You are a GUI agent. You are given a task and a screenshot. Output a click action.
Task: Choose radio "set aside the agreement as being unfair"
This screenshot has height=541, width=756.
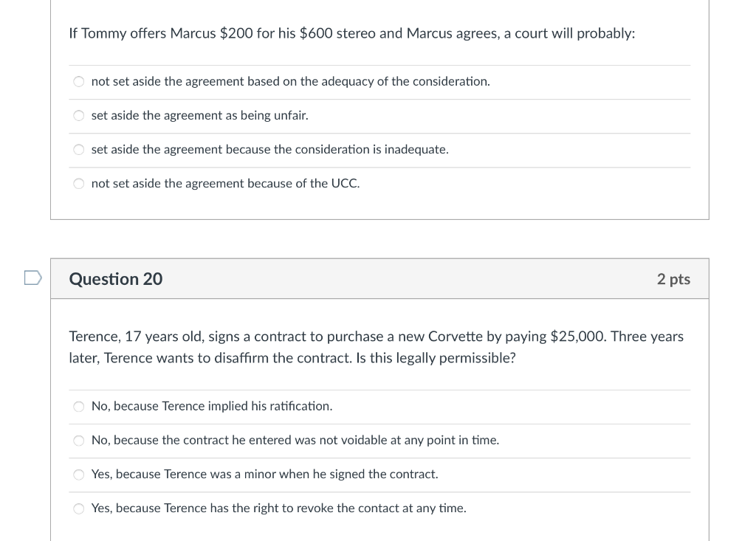[x=79, y=116]
